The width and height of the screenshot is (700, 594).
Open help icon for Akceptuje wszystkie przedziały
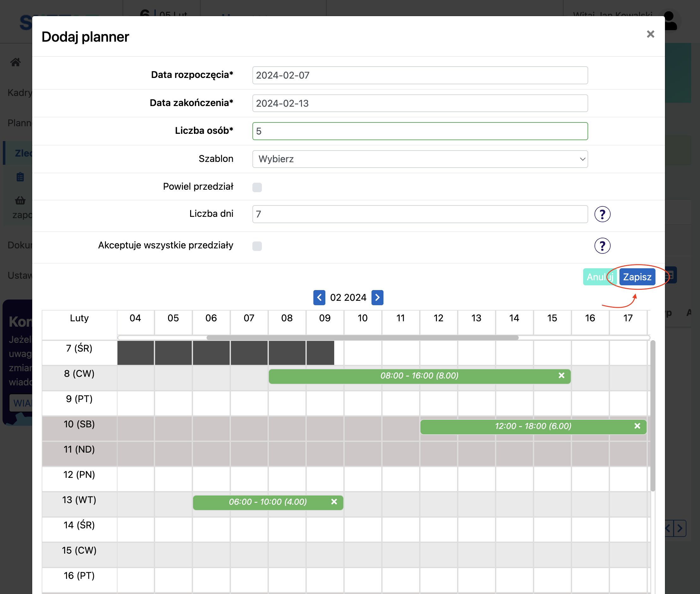point(602,246)
